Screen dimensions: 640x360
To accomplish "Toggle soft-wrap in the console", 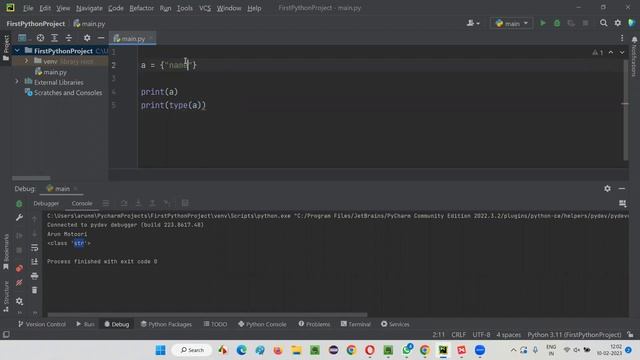I will tap(34, 248).
